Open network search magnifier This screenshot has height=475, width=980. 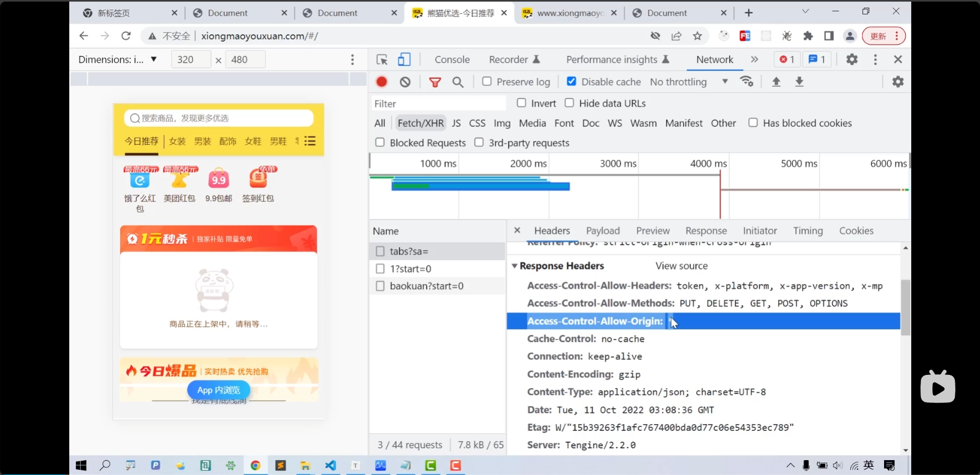pyautogui.click(x=458, y=82)
